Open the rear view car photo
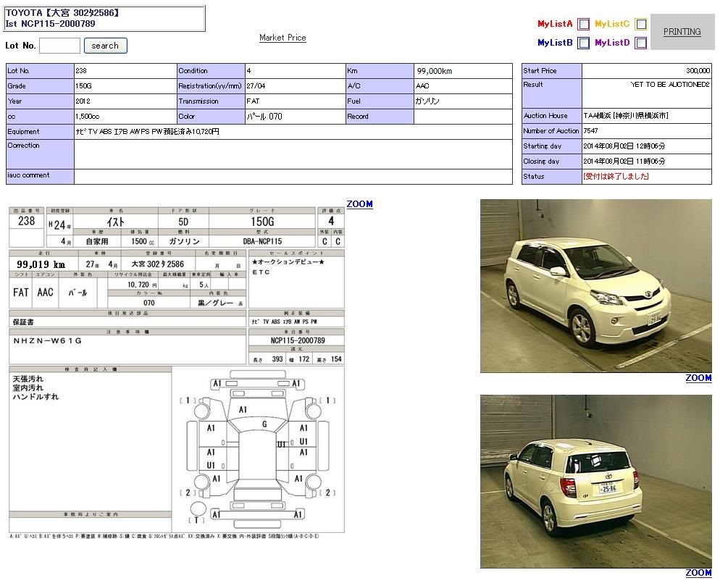 point(595,481)
